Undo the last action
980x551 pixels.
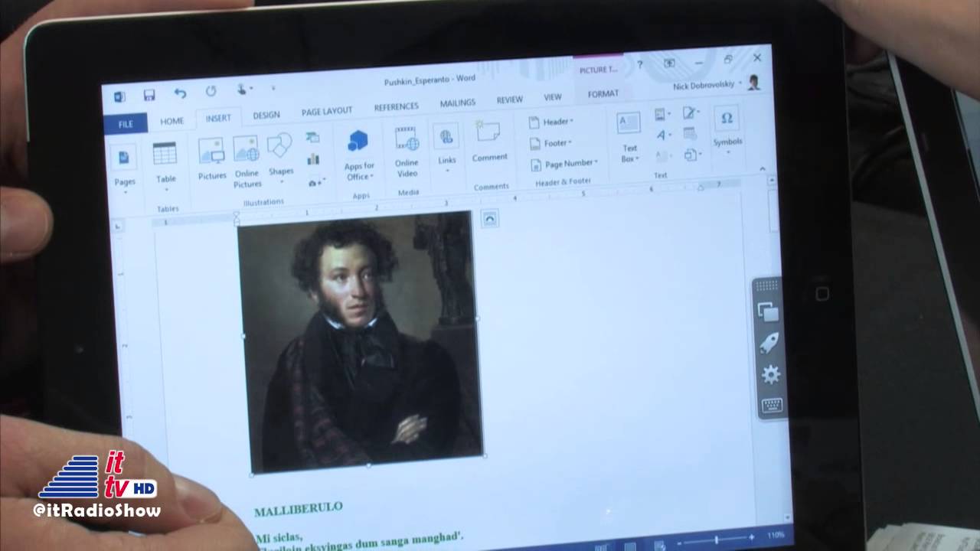(180, 93)
